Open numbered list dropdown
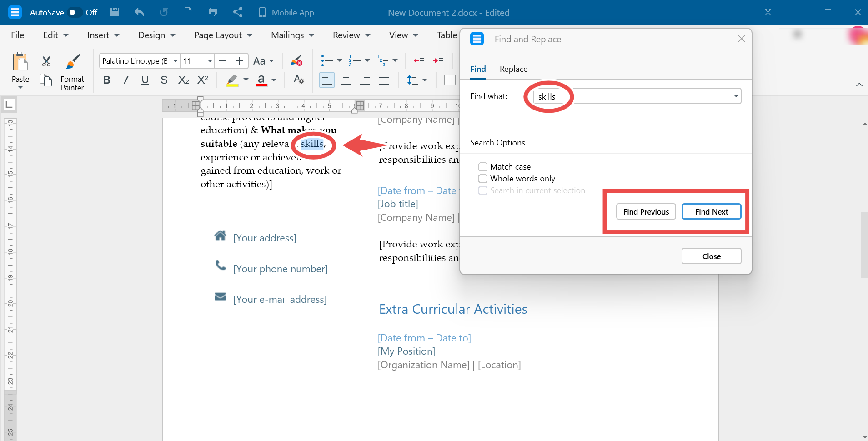 [x=367, y=60]
